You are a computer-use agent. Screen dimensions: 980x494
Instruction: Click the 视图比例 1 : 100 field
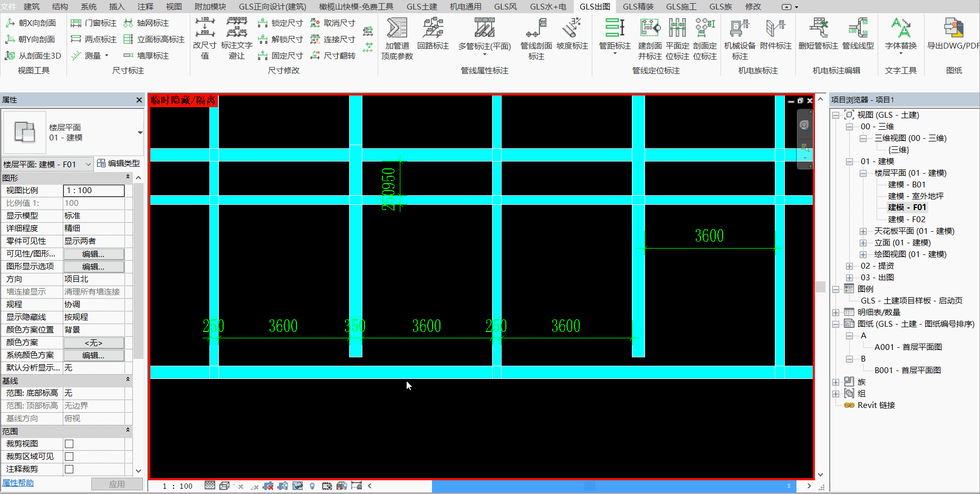(94, 191)
